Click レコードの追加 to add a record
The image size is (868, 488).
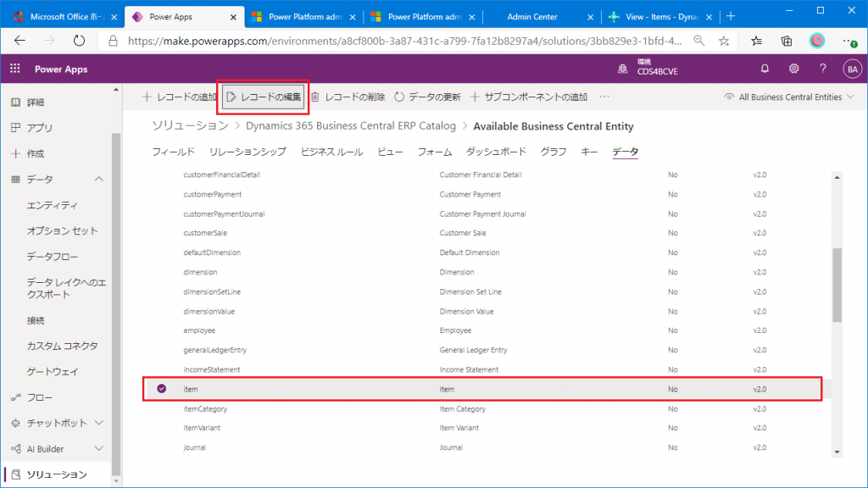(180, 97)
